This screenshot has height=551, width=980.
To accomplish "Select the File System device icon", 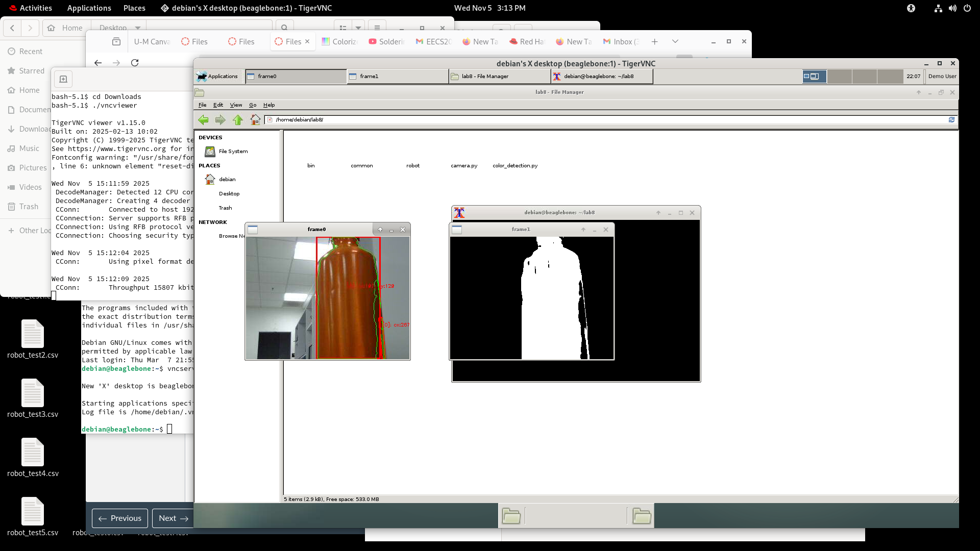I will tap(209, 151).
